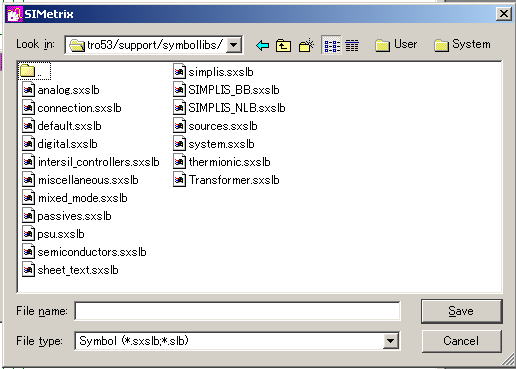Click the SIMetrix title bar icon
The image size is (516, 369).
[14, 14]
